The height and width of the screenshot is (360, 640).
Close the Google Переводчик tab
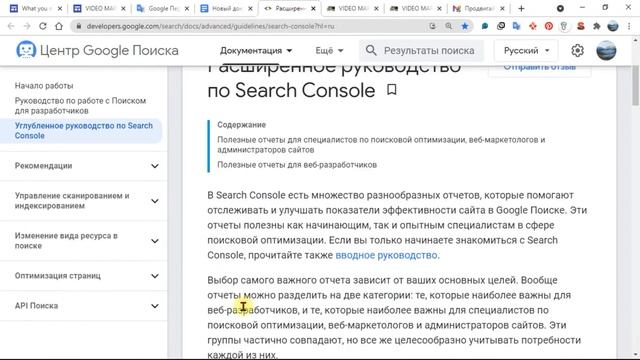[x=187, y=8]
